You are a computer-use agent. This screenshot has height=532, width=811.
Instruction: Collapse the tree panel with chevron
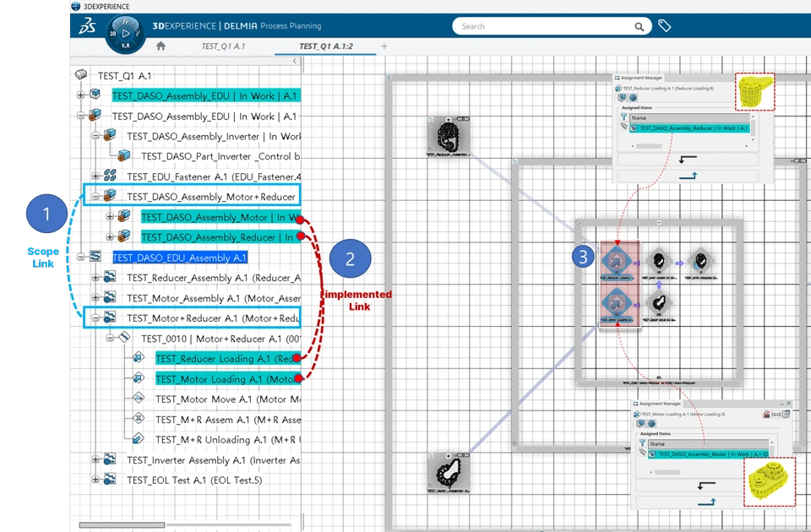[x=294, y=61]
